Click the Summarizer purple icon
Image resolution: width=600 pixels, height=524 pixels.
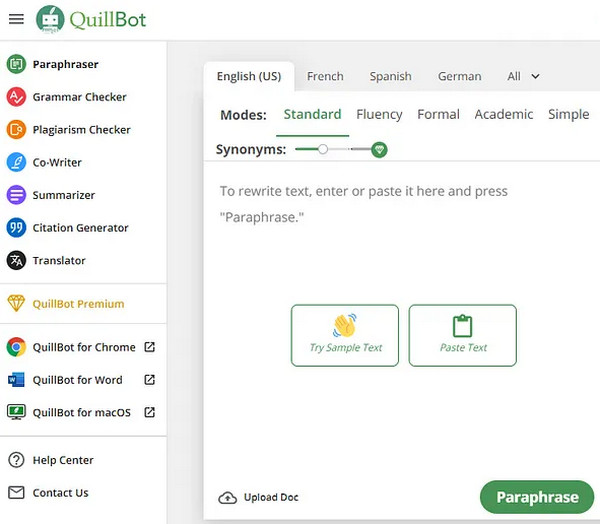point(16,195)
